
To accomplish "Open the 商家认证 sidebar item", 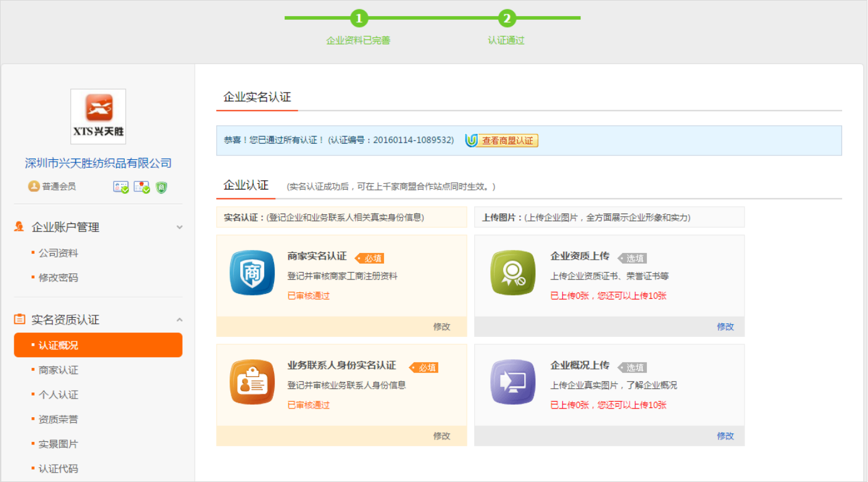I will point(58,370).
